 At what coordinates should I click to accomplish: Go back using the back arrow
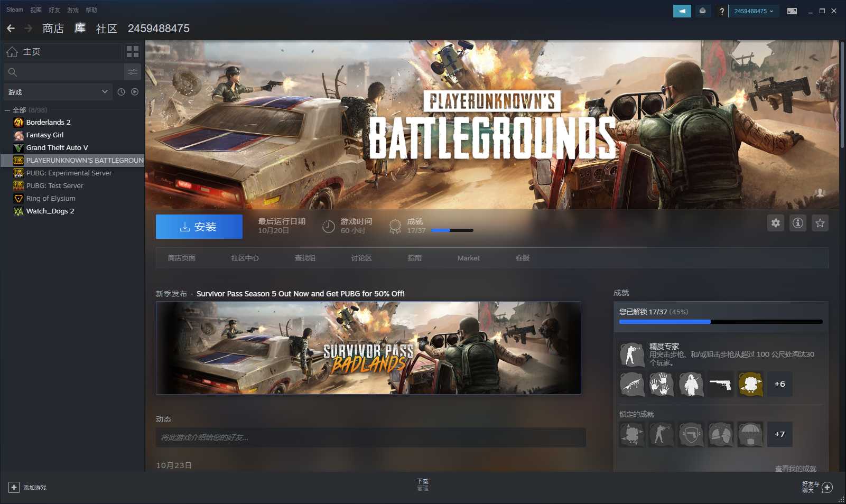(11, 28)
